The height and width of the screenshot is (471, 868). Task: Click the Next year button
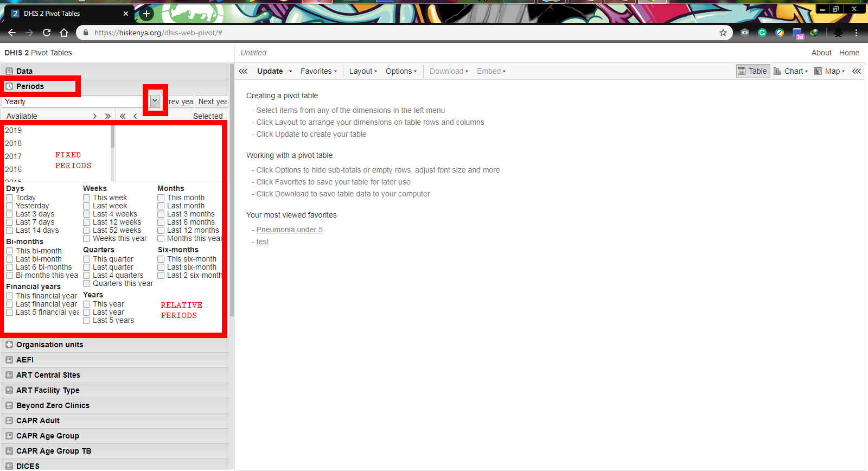[212, 101]
